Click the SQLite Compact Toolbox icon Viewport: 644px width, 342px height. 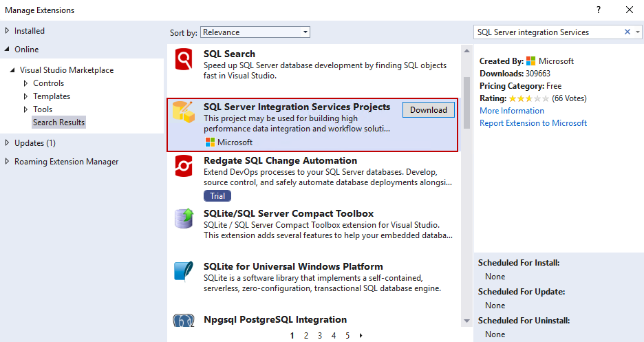click(x=184, y=219)
